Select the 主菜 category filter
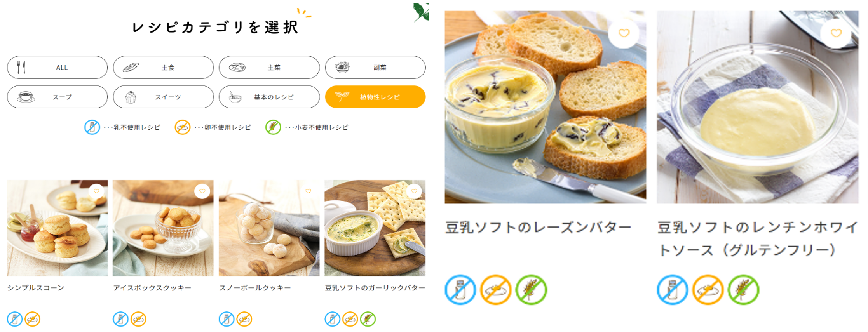Image resolution: width=868 pixels, height=332 pixels. pyautogui.click(x=269, y=68)
